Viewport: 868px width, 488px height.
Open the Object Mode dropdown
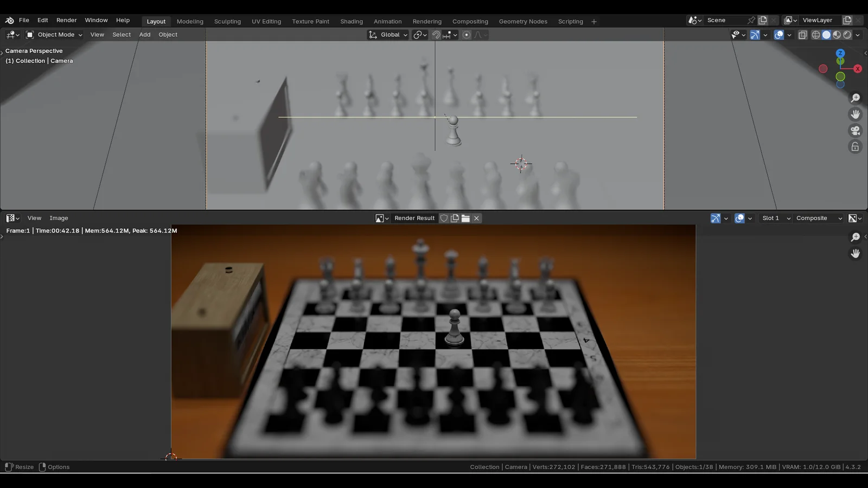coord(54,35)
